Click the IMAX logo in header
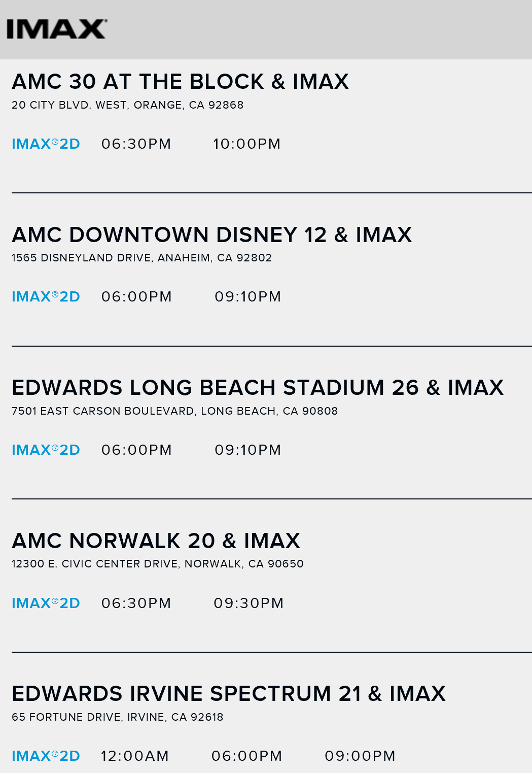Screen dimensions: 532x773 coord(57,29)
